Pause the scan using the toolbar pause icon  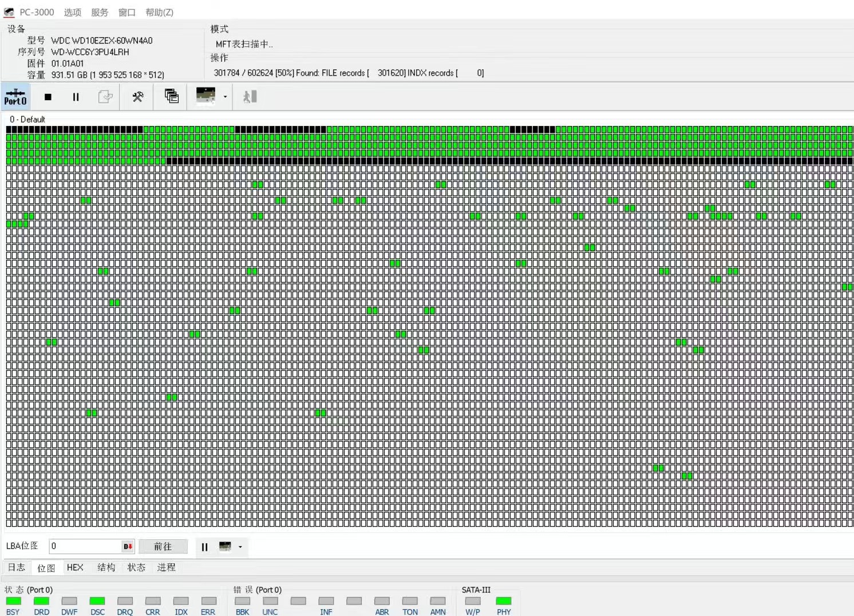(76, 97)
